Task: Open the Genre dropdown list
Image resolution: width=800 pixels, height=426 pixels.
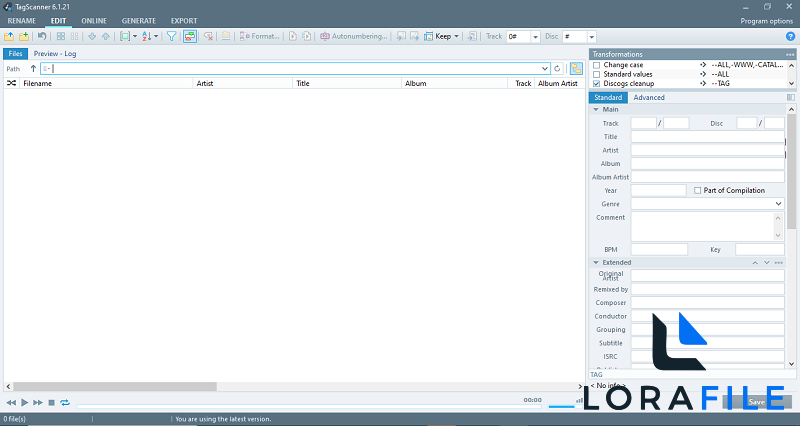Action: click(779, 204)
